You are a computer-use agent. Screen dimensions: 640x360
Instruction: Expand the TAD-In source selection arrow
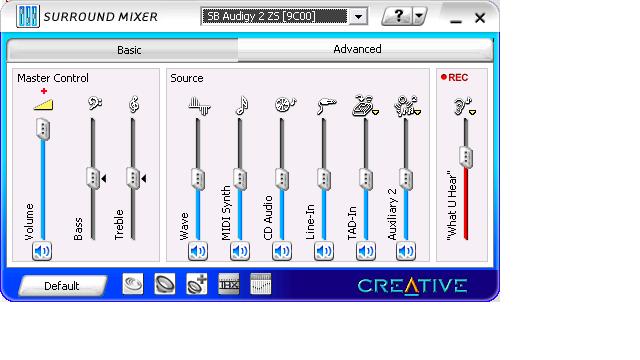(375, 112)
